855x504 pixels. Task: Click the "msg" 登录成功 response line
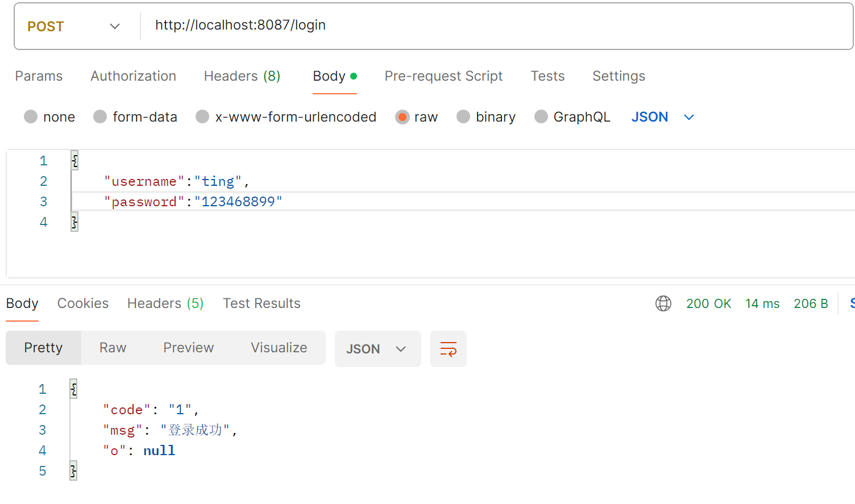click(x=170, y=430)
